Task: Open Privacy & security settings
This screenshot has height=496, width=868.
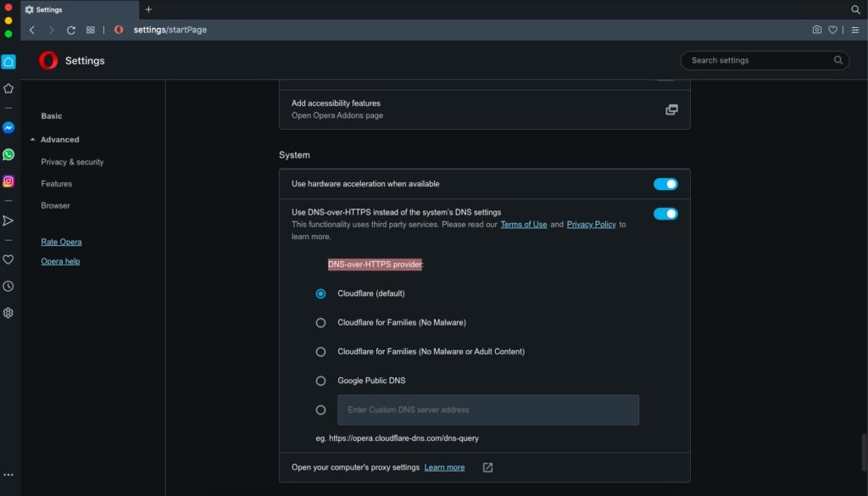Action: coord(72,162)
